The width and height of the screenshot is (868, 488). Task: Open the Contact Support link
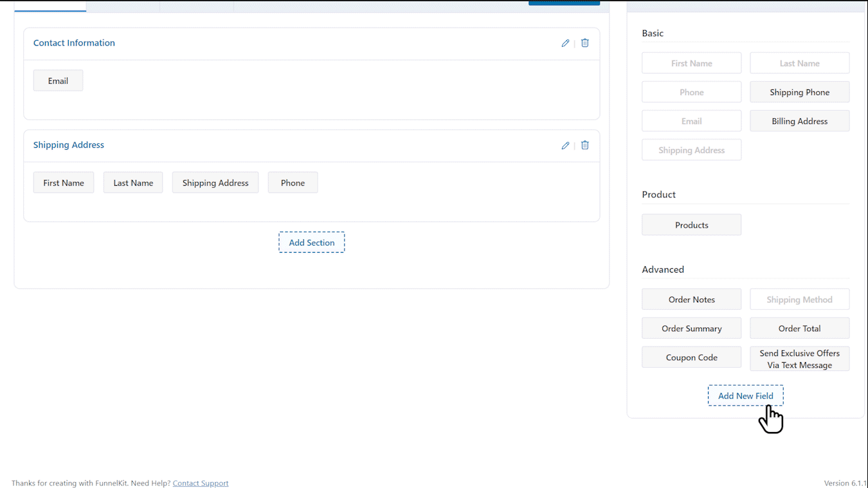point(201,483)
